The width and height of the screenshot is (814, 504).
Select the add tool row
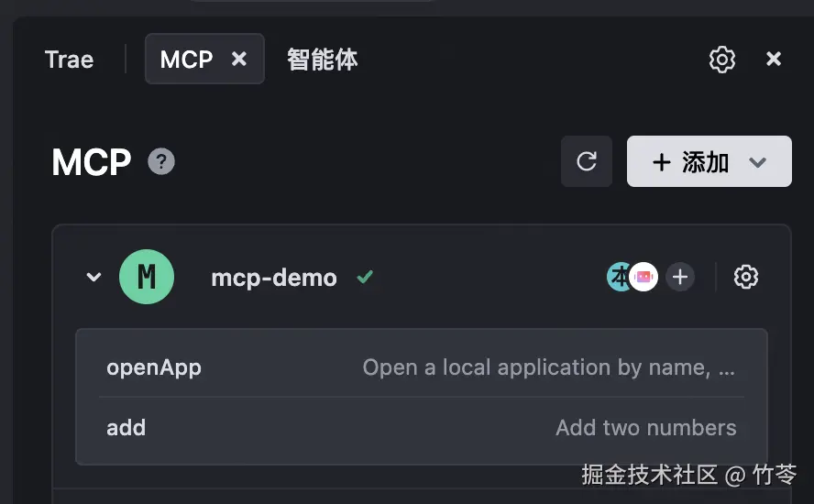(421, 428)
